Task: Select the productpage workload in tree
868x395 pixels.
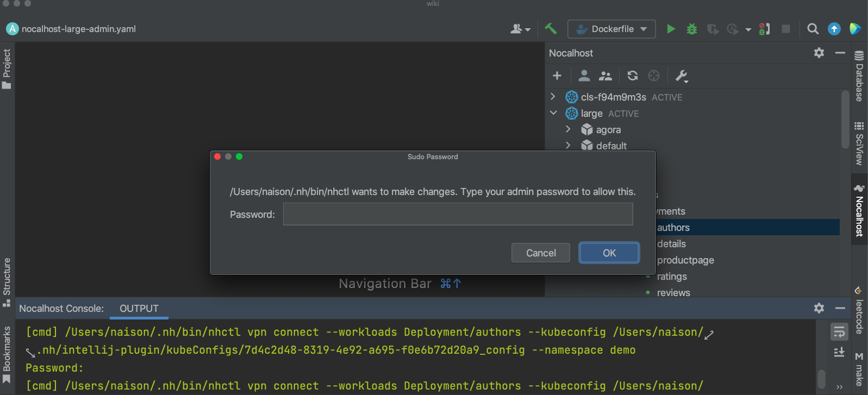Action: click(685, 260)
